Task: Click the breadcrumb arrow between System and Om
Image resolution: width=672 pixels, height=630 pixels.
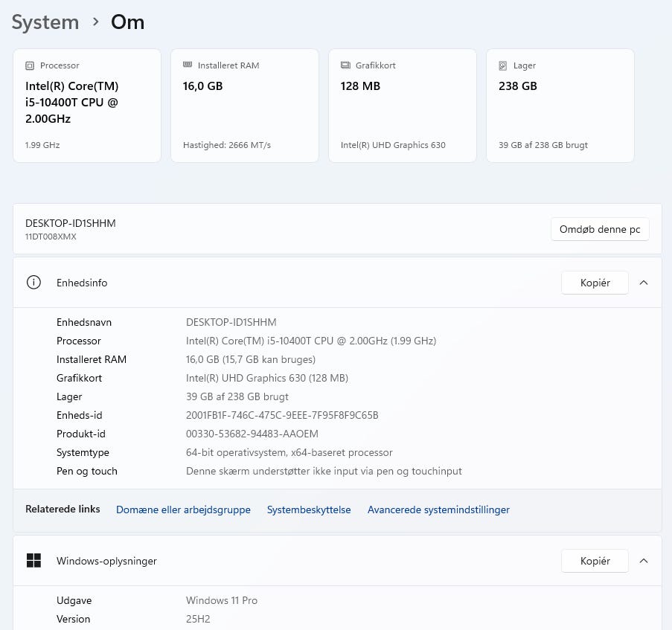Action: [95, 22]
